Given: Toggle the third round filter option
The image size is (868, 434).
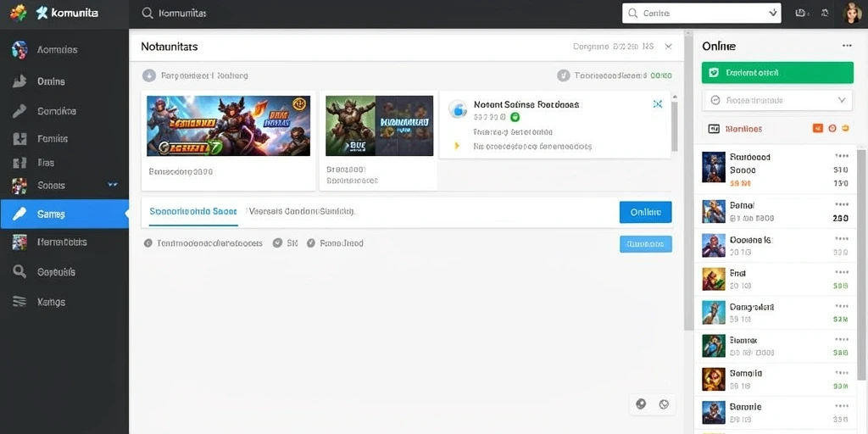Looking at the screenshot, I should [311, 243].
